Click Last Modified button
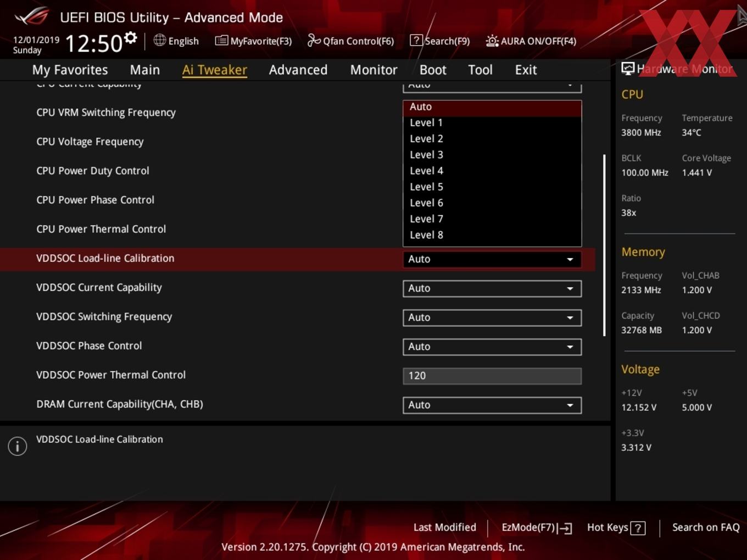This screenshot has height=560, width=747. (x=445, y=528)
